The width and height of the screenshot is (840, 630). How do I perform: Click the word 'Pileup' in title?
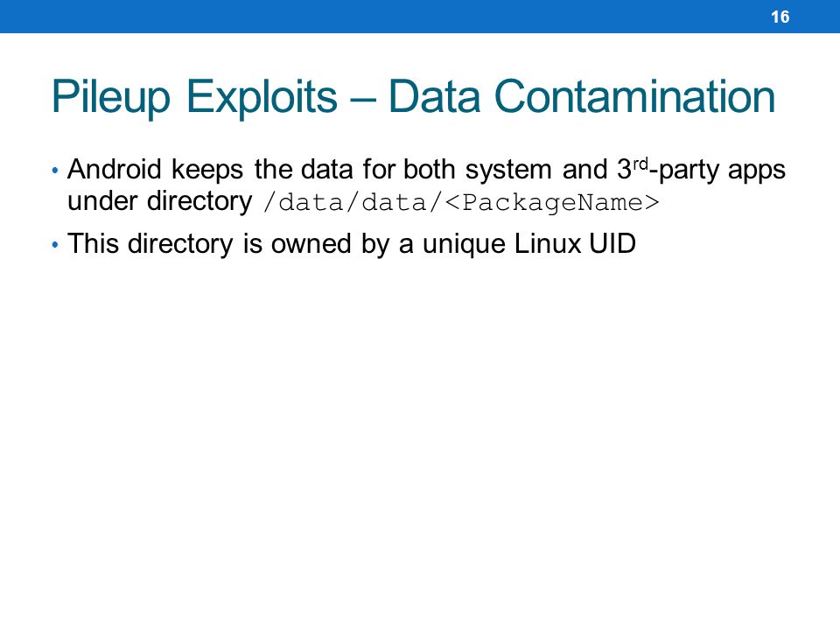click(x=111, y=97)
